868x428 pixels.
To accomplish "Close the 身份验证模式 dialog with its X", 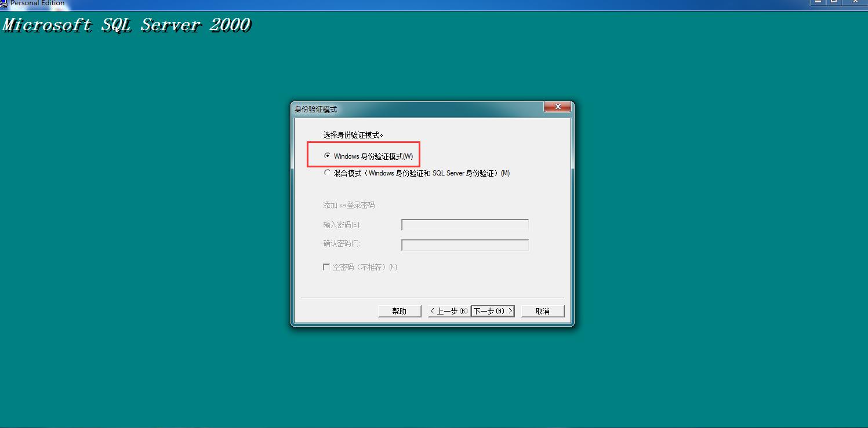I will pos(557,107).
